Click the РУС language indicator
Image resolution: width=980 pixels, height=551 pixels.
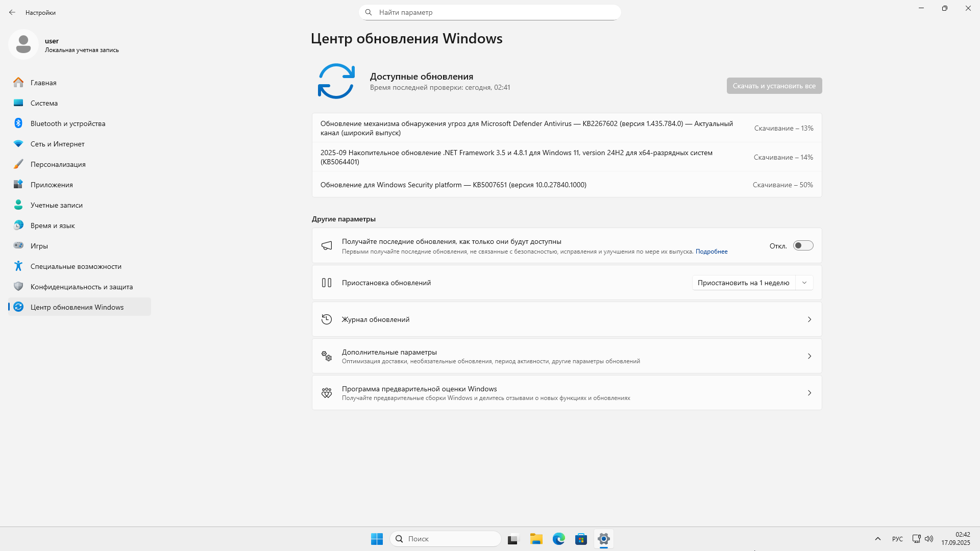pos(897,539)
